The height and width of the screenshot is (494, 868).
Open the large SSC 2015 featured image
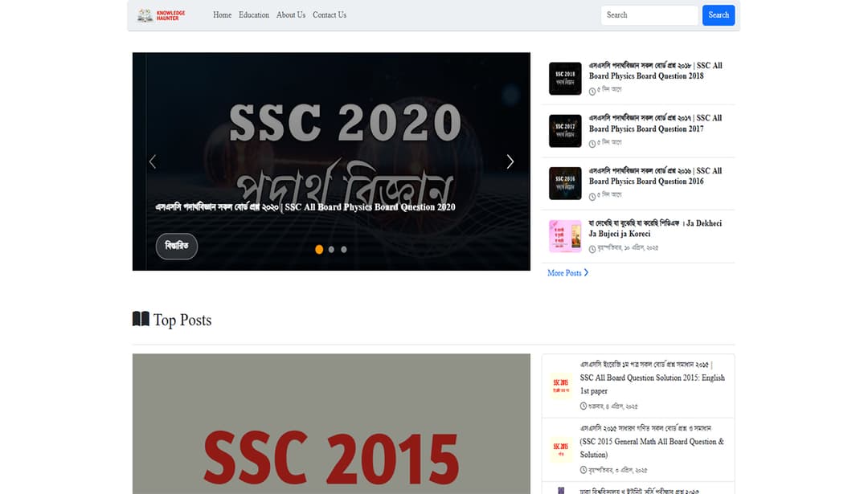point(331,424)
